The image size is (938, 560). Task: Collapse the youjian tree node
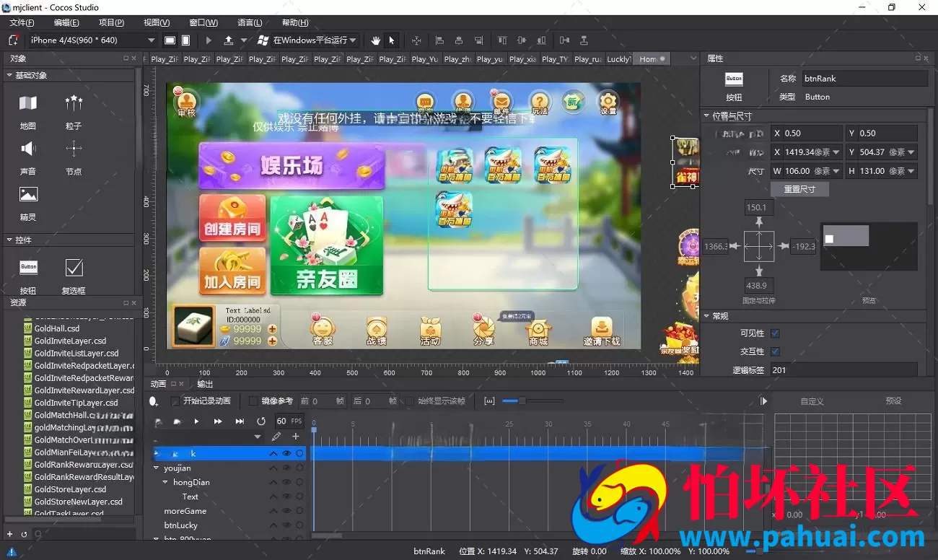156,468
